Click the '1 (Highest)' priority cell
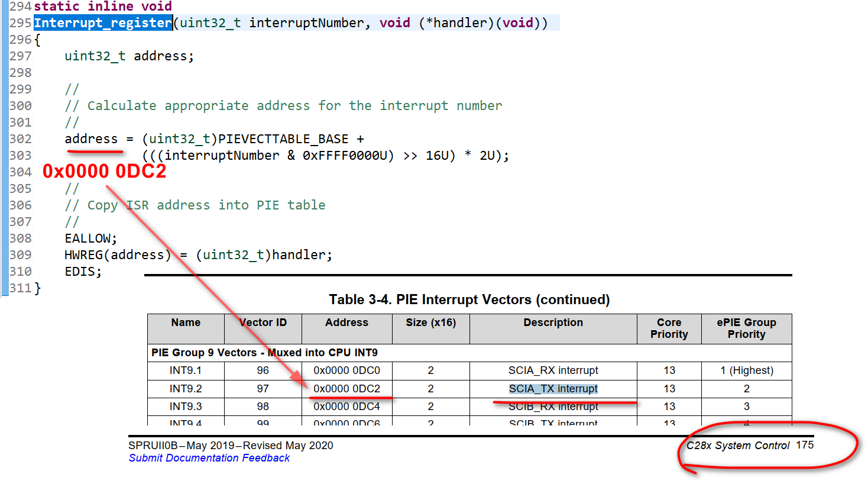Screen dimensions: 868x487 pos(746,370)
